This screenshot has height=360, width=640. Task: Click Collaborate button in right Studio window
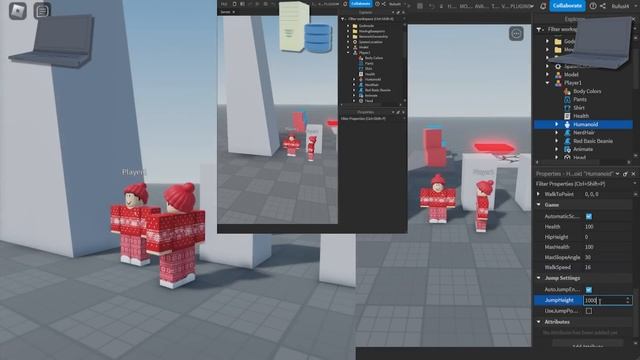(x=567, y=6)
